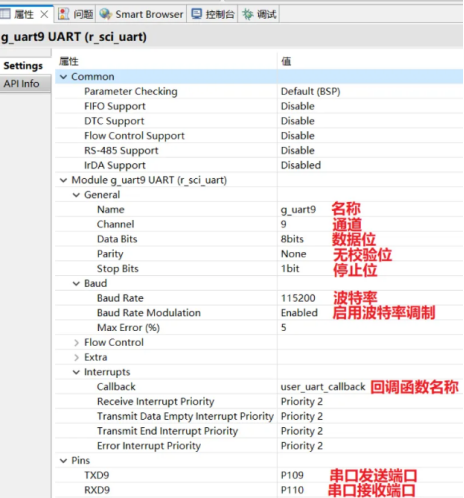This screenshot has width=464, height=498.
Task: Open the 调试 tab
Action: coord(259,14)
